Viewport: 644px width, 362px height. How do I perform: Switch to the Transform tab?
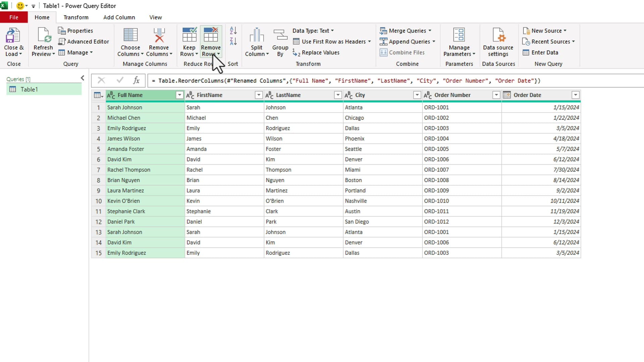(76, 17)
